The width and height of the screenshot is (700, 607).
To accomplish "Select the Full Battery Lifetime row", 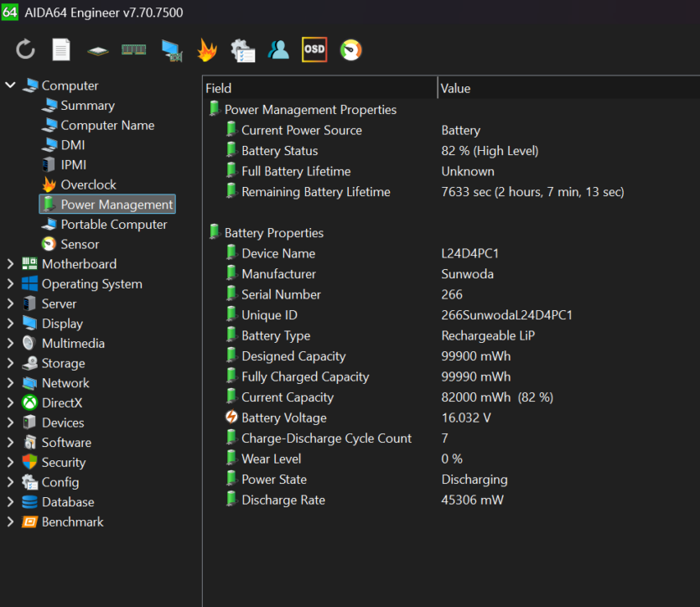I will (x=451, y=171).
